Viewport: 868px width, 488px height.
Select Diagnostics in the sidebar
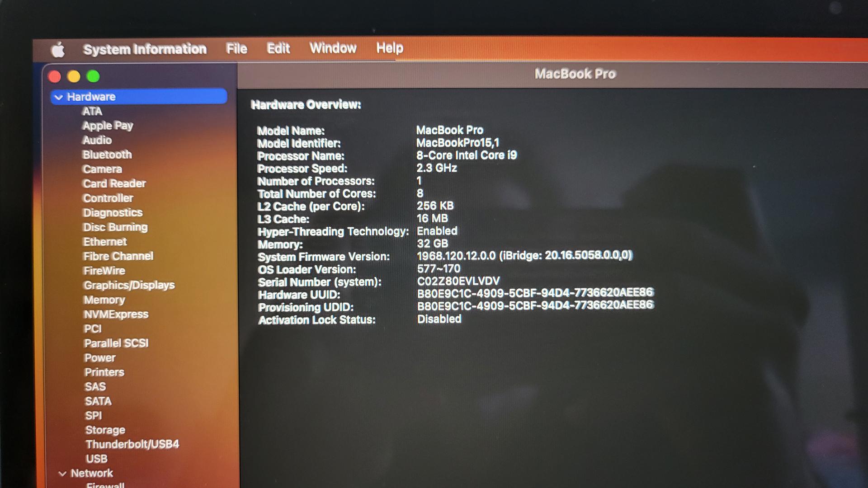113,212
